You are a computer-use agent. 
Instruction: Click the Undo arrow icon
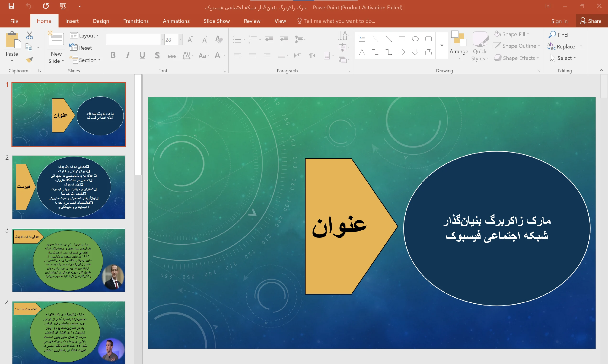[x=28, y=6]
